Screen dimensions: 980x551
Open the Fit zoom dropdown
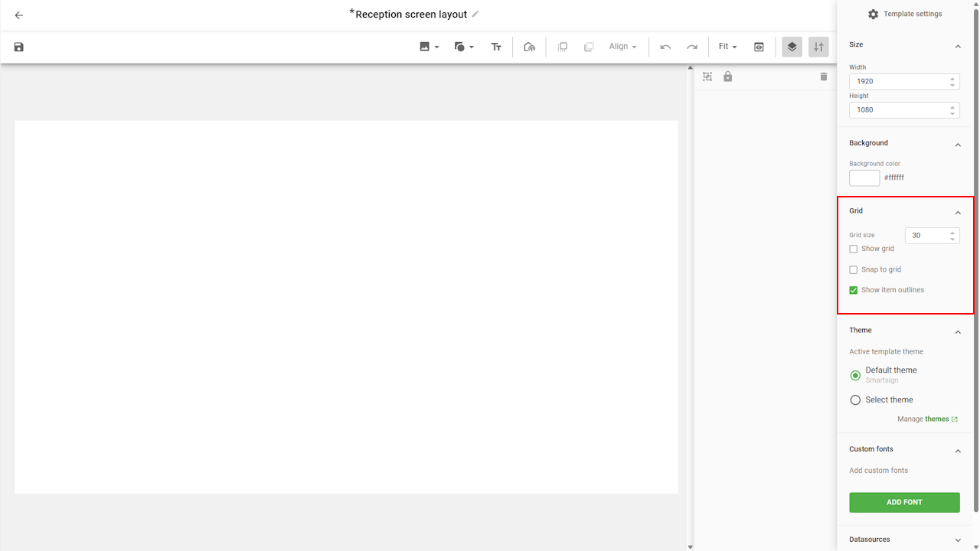(727, 47)
